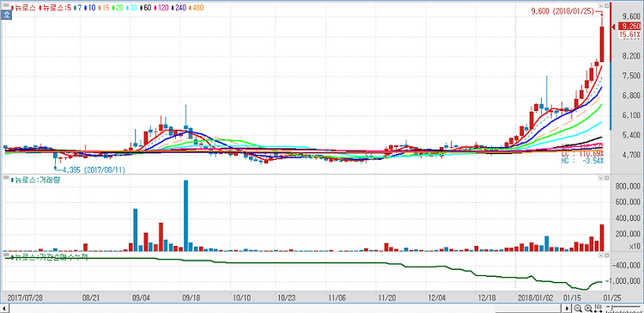Click the -400,000 axis label
The width and height of the screenshot is (644, 313).
[x=626, y=266]
